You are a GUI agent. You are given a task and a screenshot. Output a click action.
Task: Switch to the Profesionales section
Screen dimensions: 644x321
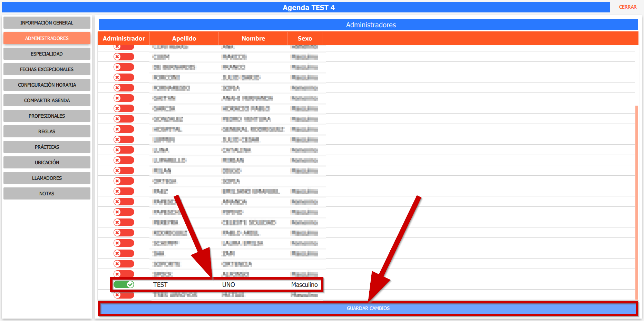[x=47, y=116]
